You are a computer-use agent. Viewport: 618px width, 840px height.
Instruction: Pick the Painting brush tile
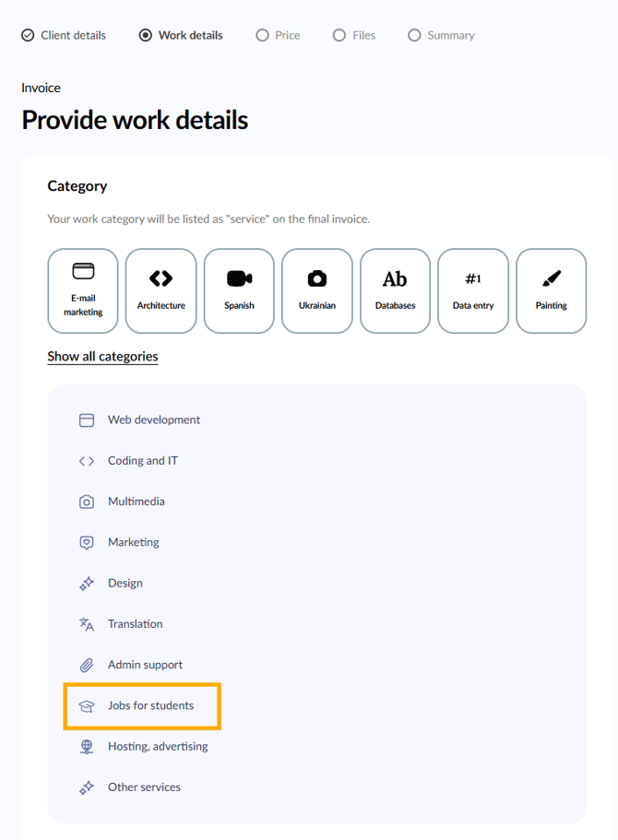[x=552, y=290]
